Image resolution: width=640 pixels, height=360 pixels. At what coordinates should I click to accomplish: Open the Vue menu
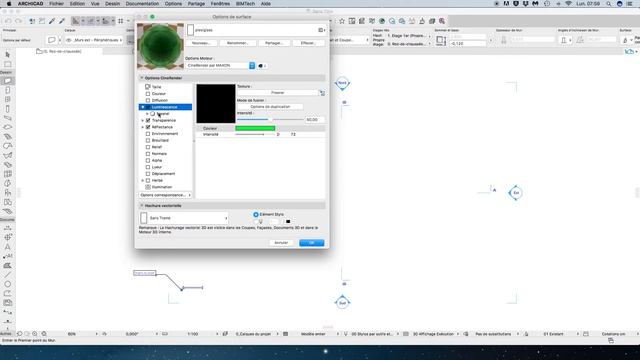point(95,4)
